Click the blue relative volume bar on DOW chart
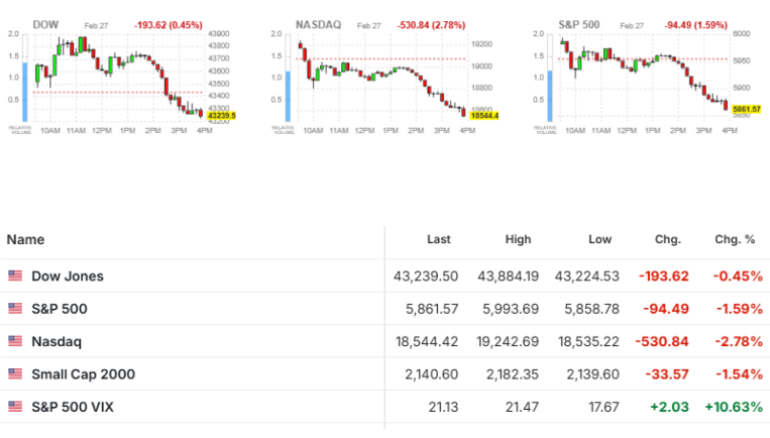Viewport: 770px width, 438px height. coord(25,92)
